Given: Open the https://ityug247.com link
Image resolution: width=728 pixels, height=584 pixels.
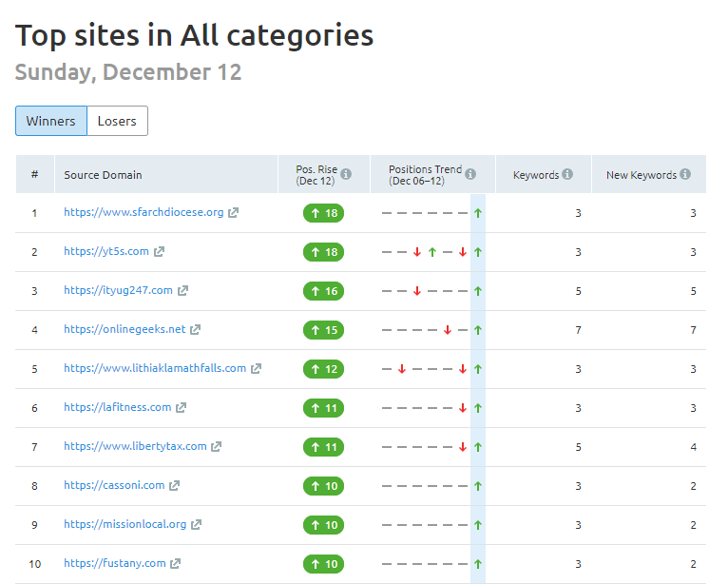Looking at the screenshot, I should pos(118,290).
